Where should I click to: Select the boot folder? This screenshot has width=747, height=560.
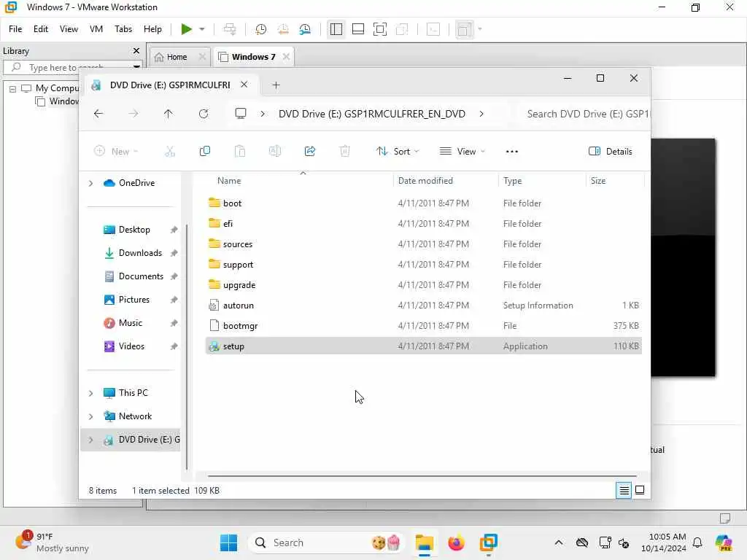tap(423, 203)
